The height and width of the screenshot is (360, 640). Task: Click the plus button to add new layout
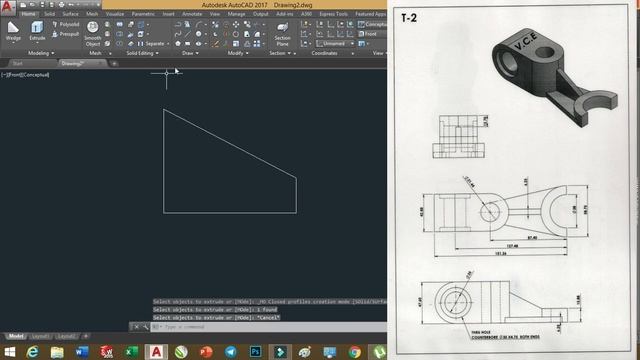86,336
